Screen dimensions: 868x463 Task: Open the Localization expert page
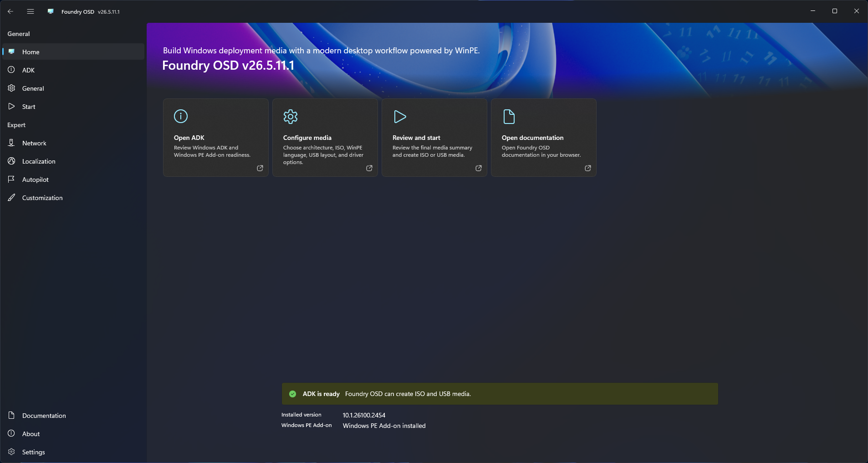(x=73, y=161)
